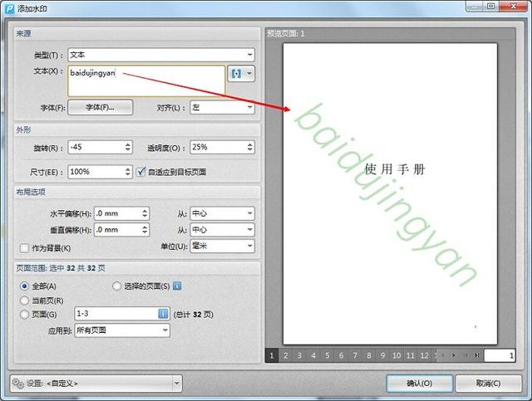Viewport: 532px width, 401px height.
Task: Select the 选择的页面(S) radio button
Action: 116,286
